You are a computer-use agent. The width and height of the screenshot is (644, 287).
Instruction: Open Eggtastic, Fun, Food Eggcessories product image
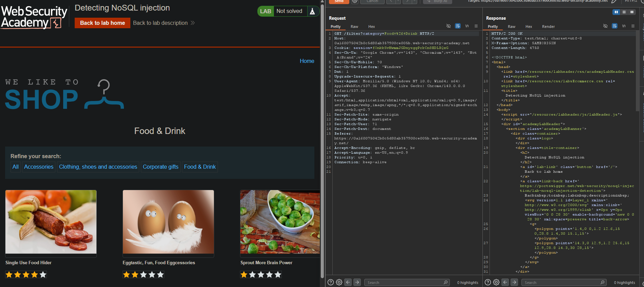pos(168,222)
